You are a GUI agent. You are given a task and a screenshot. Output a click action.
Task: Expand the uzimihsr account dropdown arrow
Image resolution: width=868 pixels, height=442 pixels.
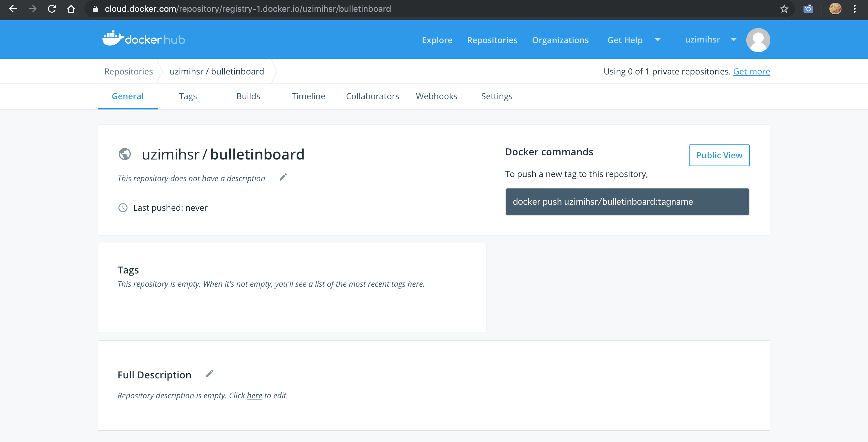[x=734, y=40]
